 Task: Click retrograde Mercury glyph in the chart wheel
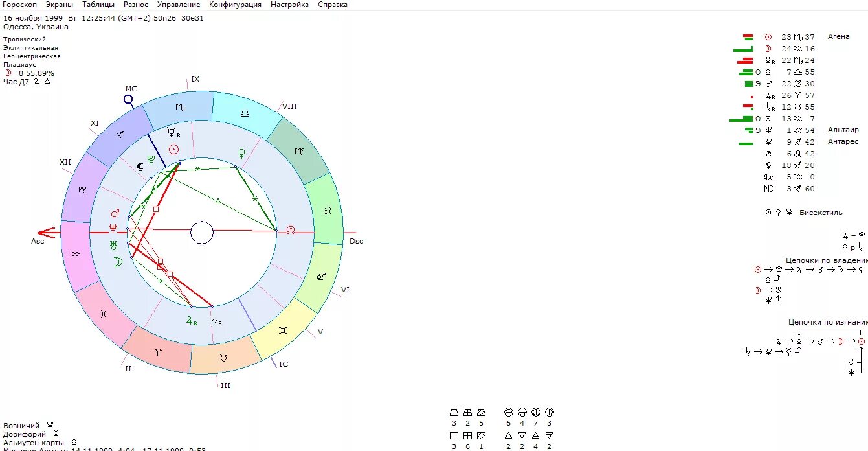coord(173,132)
